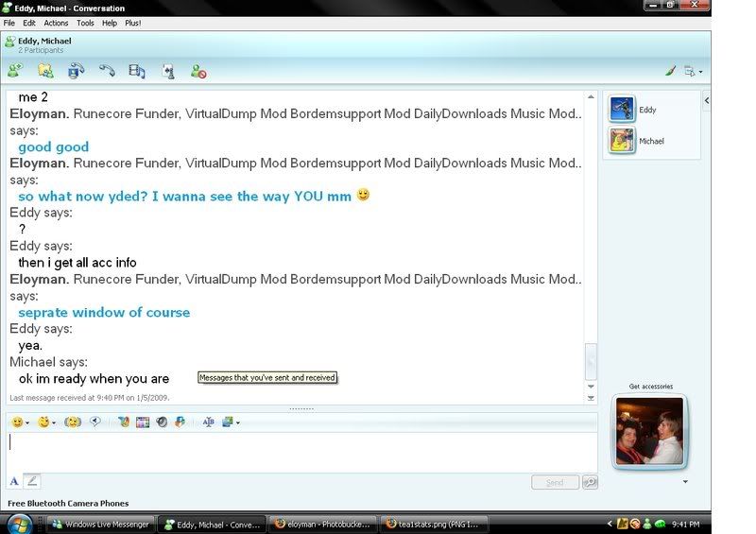Open the Plus! menu

pyautogui.click(x=132, y=23)
